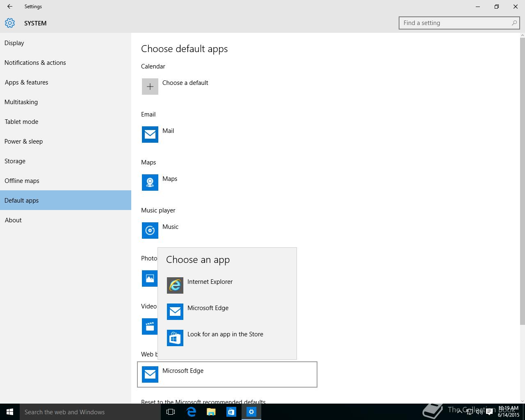Click the vertical scrollbar thumb
The height and width of the screenshot is (420, 525).
(x=522, y=181)
